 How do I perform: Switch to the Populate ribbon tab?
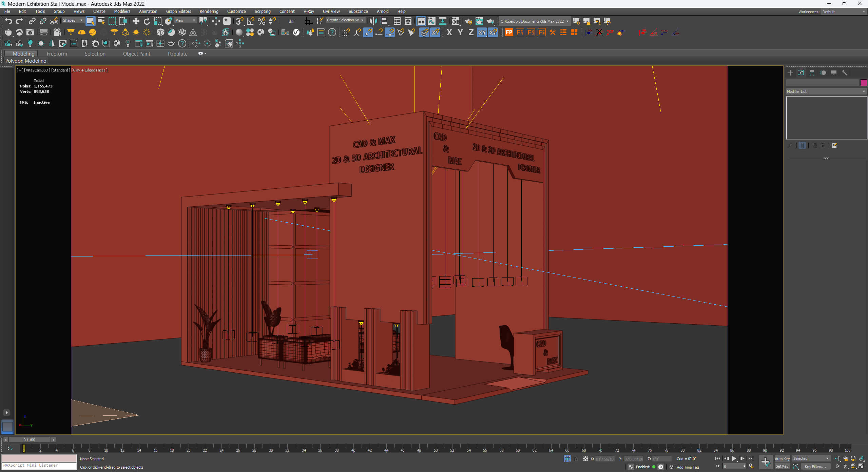click(177, 54)
